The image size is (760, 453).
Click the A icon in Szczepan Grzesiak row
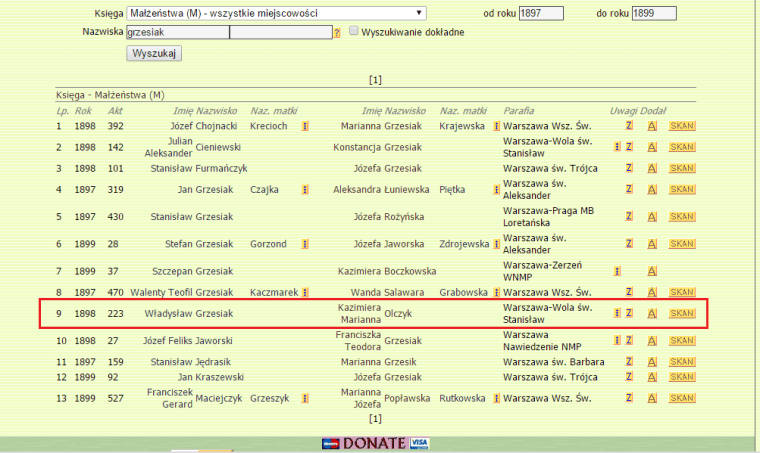point(651,271)
